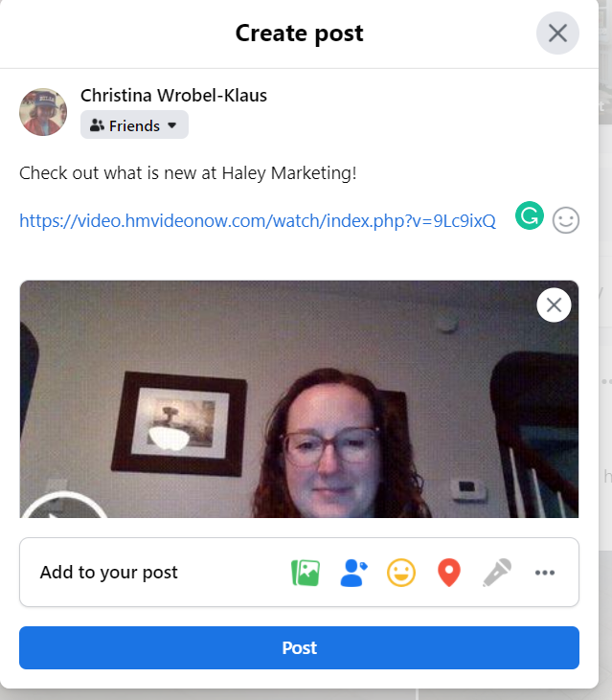612x700 pixels.
Task: Click the Friends dropdown arrow
Action: pos(171,125)
